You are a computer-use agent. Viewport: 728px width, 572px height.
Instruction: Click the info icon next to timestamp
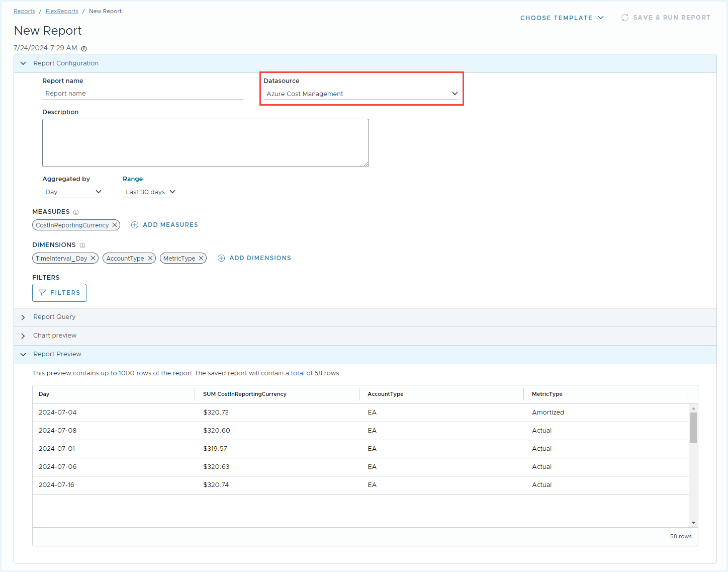(84, 49)
